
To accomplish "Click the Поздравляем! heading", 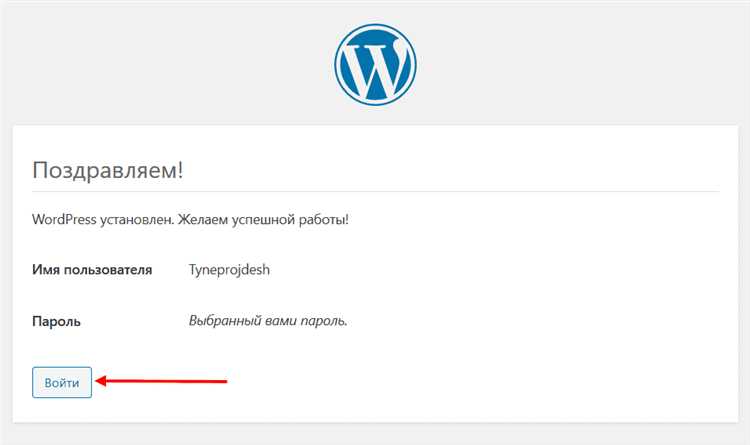I will pyautogui.click(x=108, y=170).
